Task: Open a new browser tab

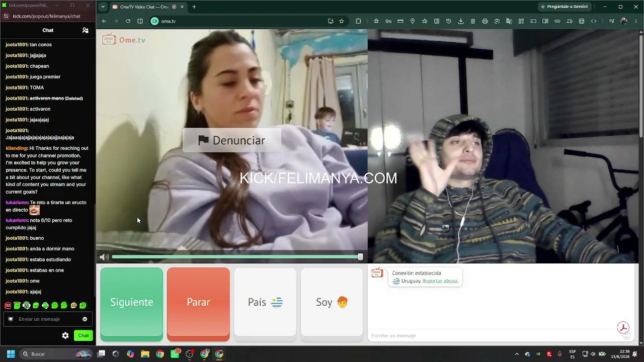Action: coord(194,7)
